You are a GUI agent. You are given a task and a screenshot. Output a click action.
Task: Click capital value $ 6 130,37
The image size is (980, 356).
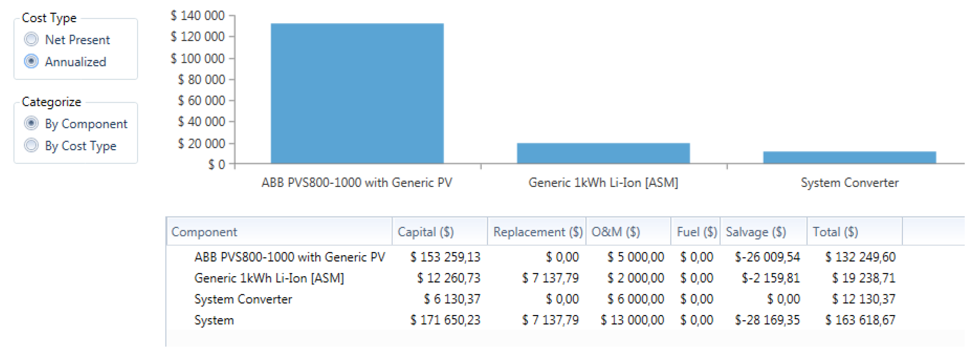pos(452,299)
